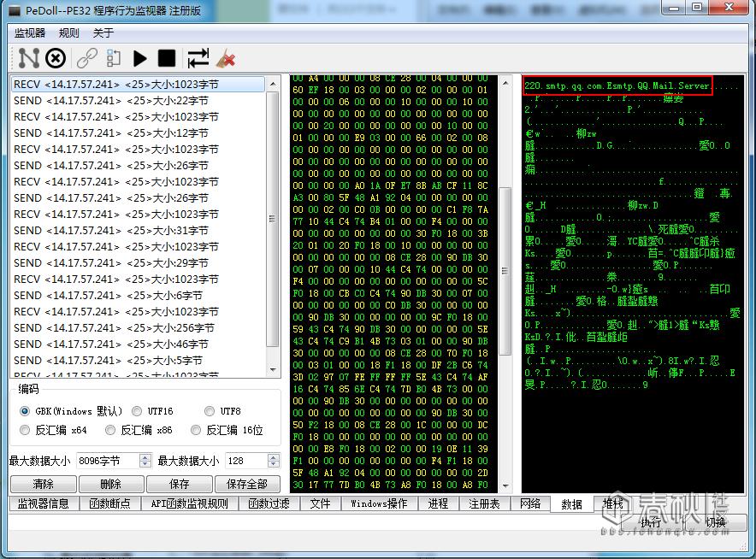Image resolution: width=756 pixels, height=559 pixels.
Task: Switch to the API函数监视规则 tab
Action: tap(189, 503)
